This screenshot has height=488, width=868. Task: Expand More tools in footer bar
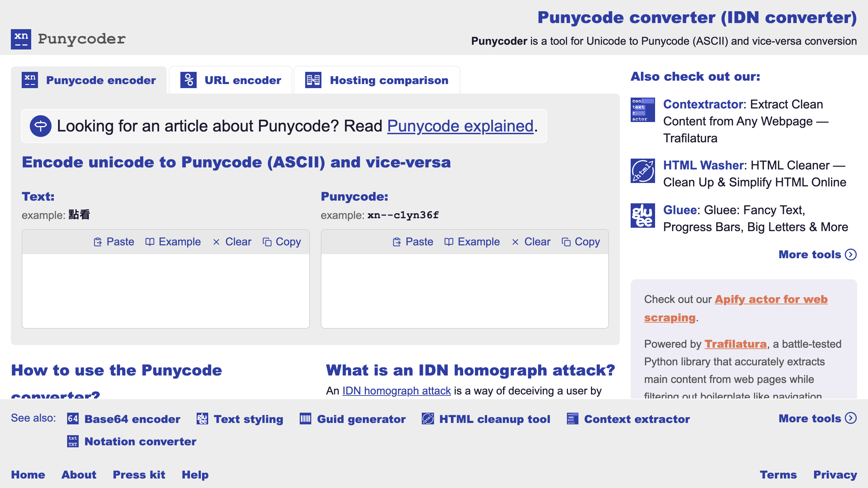click(817, 419)
